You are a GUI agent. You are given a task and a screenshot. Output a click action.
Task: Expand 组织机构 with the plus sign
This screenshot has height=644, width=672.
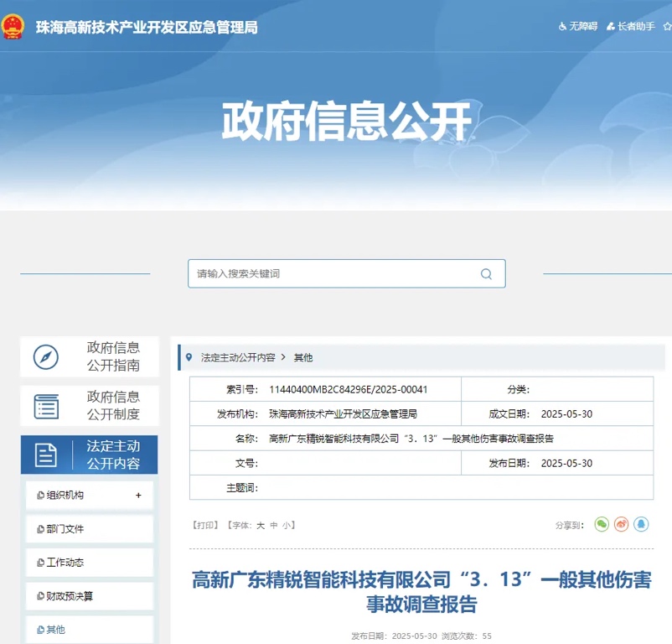pyautogui.click(x=138, y=496)
